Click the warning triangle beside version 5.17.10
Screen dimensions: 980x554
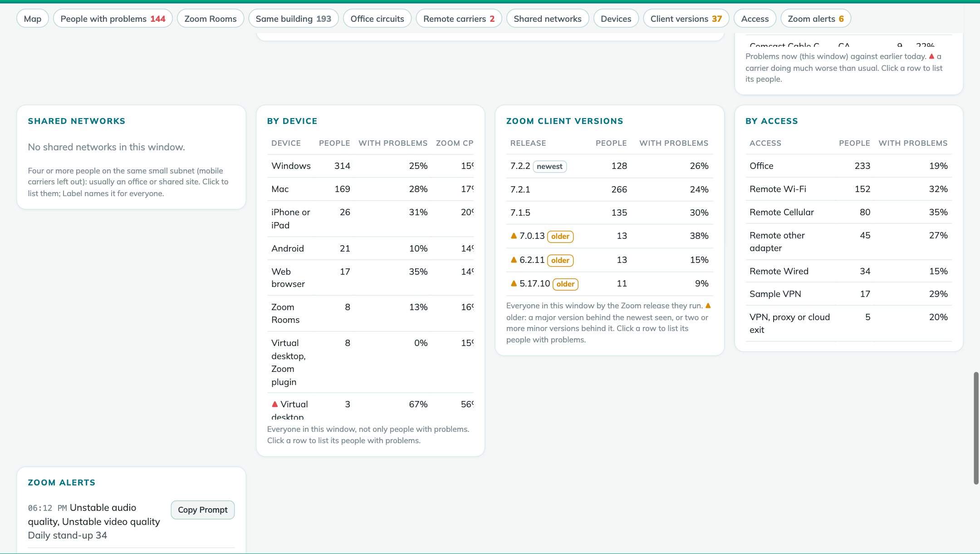point(514,283)
